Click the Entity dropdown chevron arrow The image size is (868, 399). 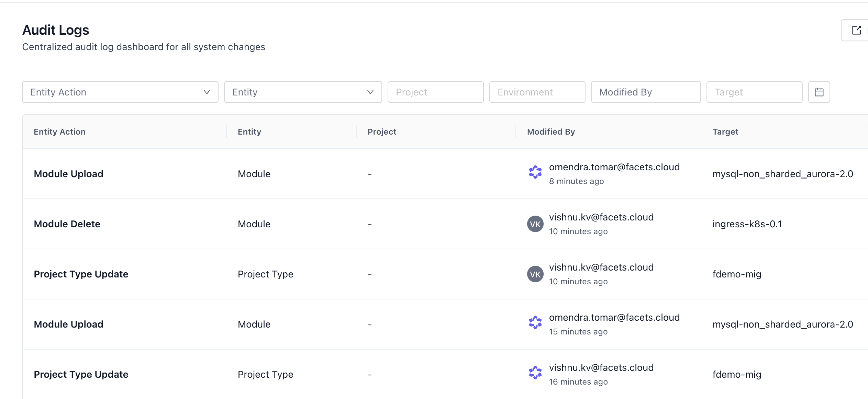370,92
